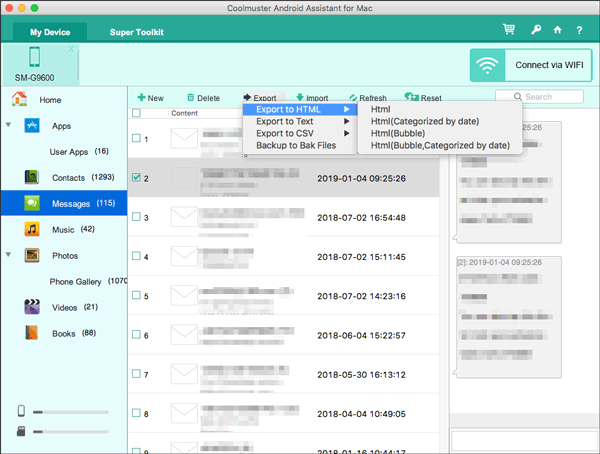Select the SM-G9600 phone device icon

point(34,57)
